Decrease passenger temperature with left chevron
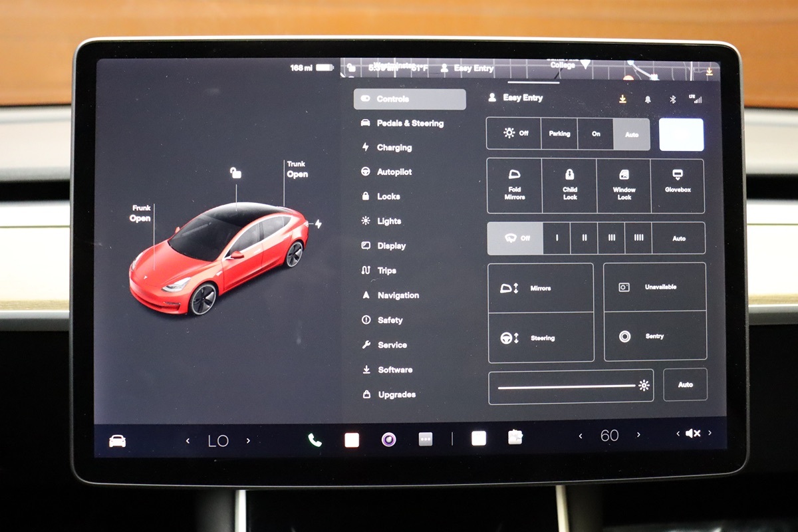The image size is (798, 532). pos(581,436)
